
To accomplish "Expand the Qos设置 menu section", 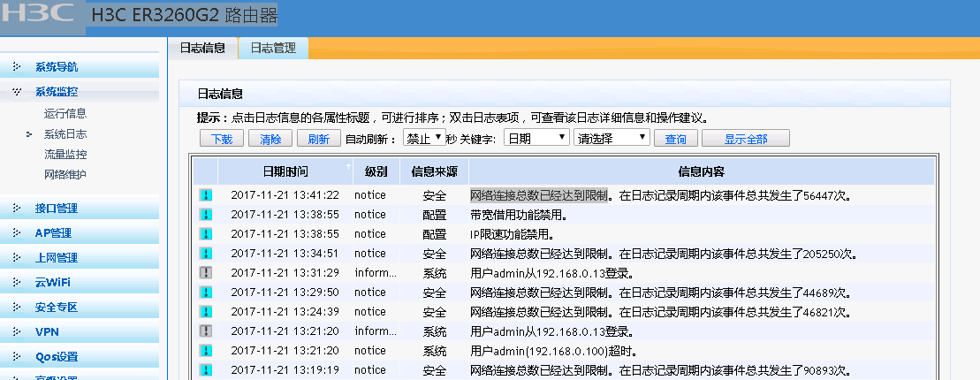I will point(80,357).
